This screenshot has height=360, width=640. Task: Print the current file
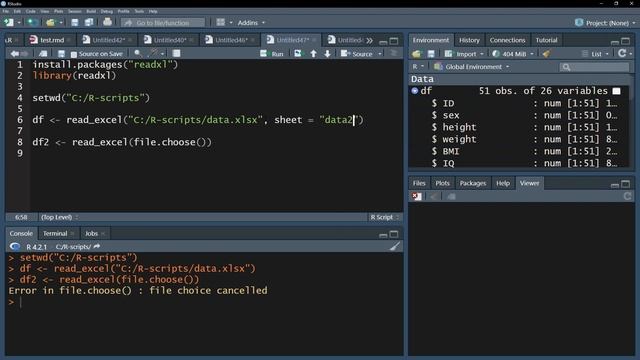[107, 22]
